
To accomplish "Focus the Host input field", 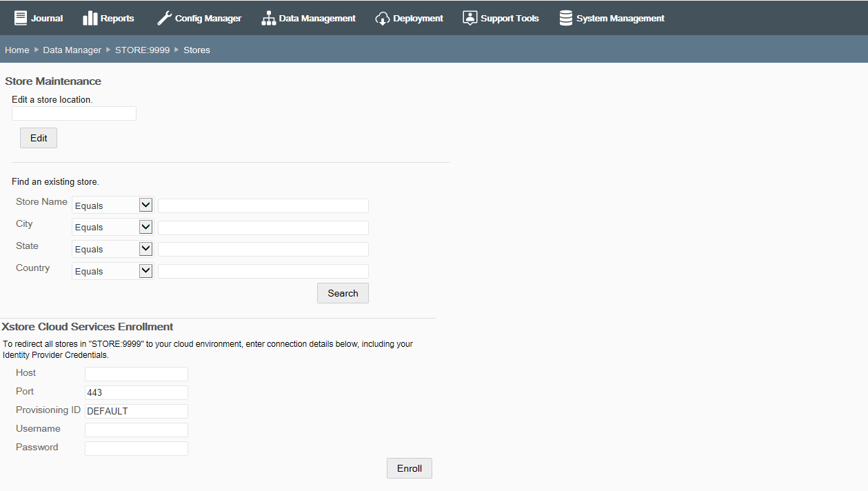I will (x=136, y=373).
